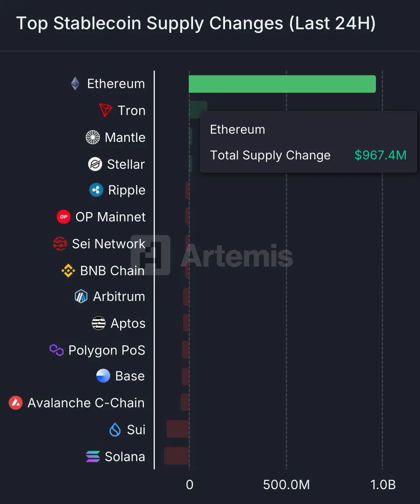Click the red Sui negative bar
Viewport: 420px width, 504px height.
coord(178,429)
